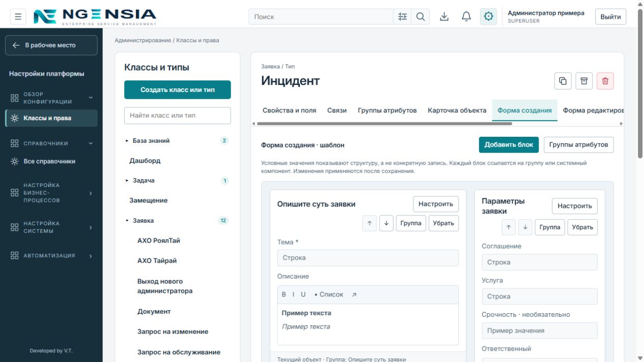644x362 pixels.
Task: Select Замещение in class tree
Action: click(x=148, y=200)
